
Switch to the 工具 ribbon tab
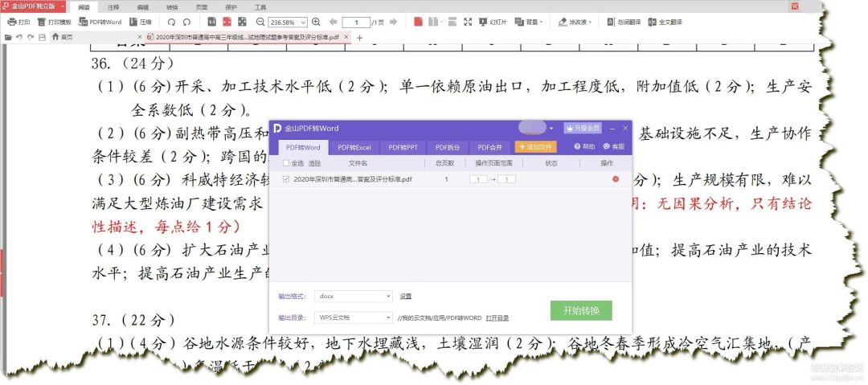(260, 8)
